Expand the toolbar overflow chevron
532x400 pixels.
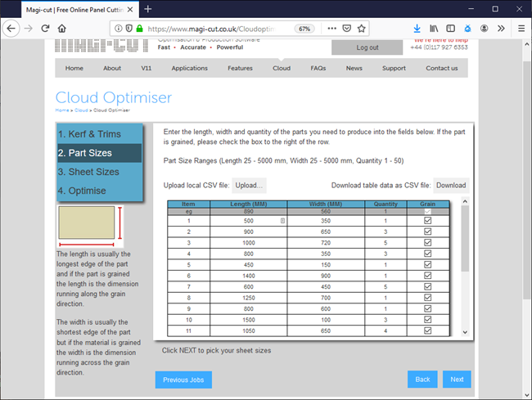pos(502,28)
